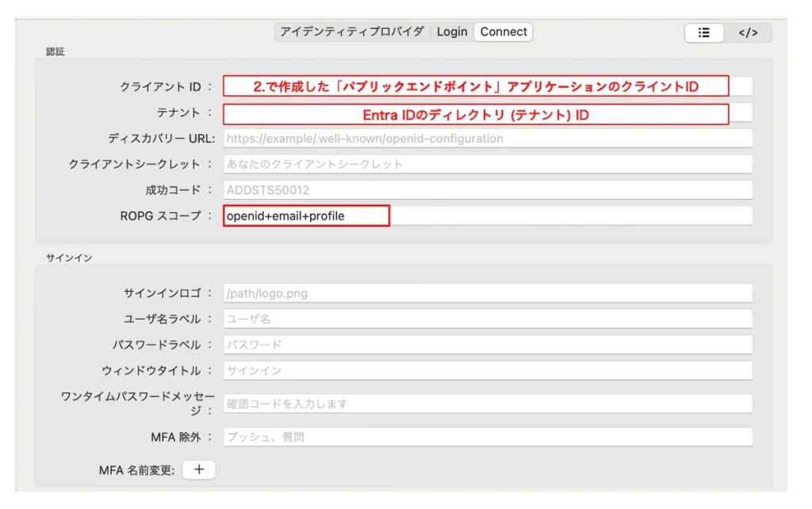Switch to list view icon

[x=703, y=33]
